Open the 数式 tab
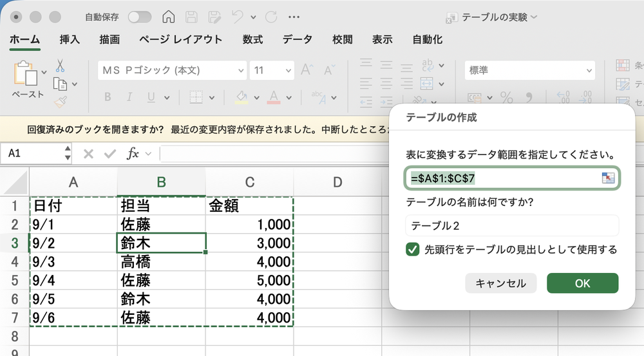The width and height of the screenshot is (644, 356). pyautogui.click(x=252, y=39)
